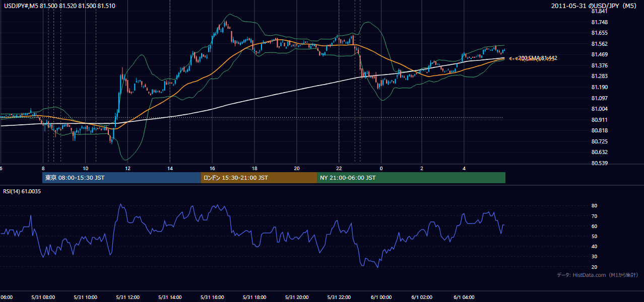Viewport: 644px width, 302px height.
Task: Click price axis value 81.097
Action: pos(599,98)
